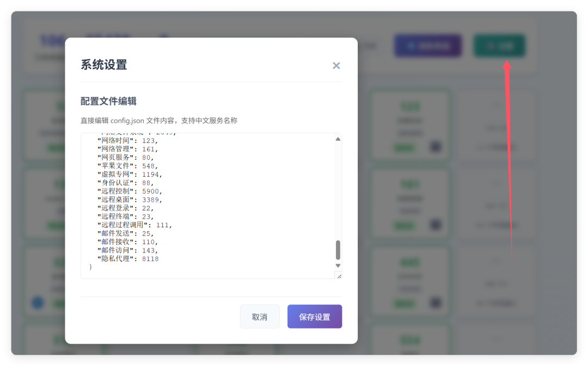
Task: Close the 系统设置 dialog with the X
Action: (x=336, y=66)
